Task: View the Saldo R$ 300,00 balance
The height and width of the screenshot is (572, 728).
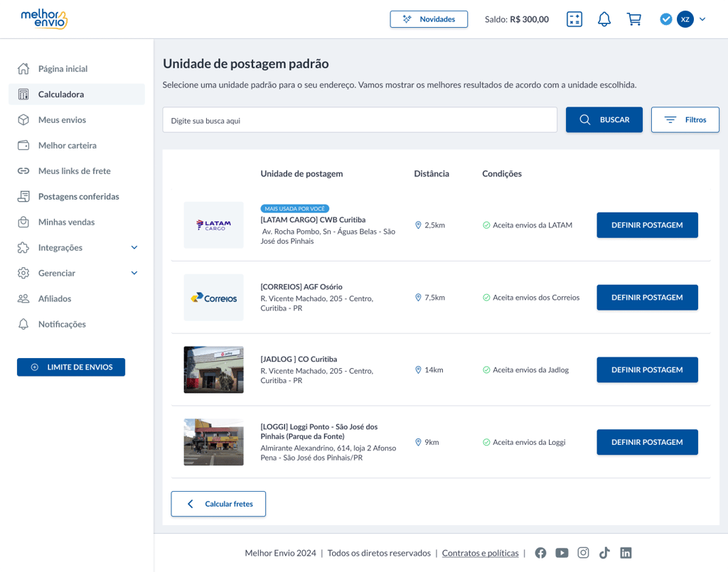Action: pos(517,19)
